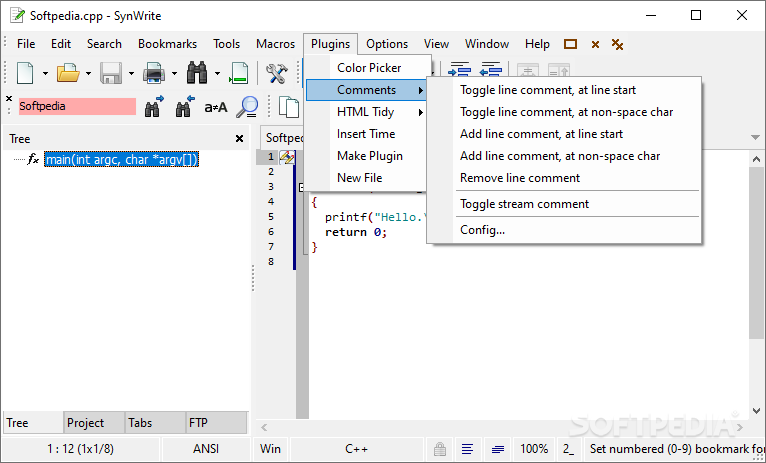The image size is (766, 463).
Task: Click the Print toolbar icon
Action: pyautogui.click(x=154, y=73)
